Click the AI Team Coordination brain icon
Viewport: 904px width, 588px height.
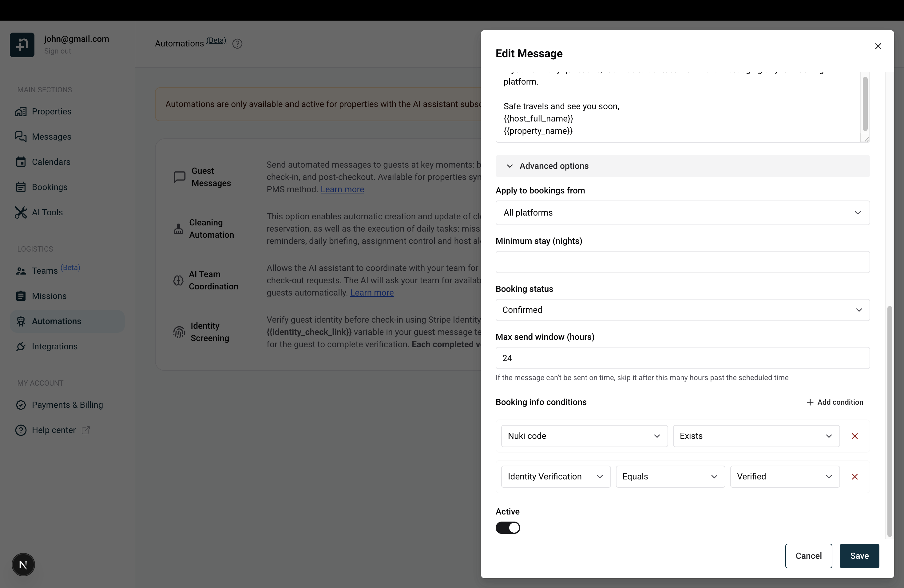tap(179, 280)
